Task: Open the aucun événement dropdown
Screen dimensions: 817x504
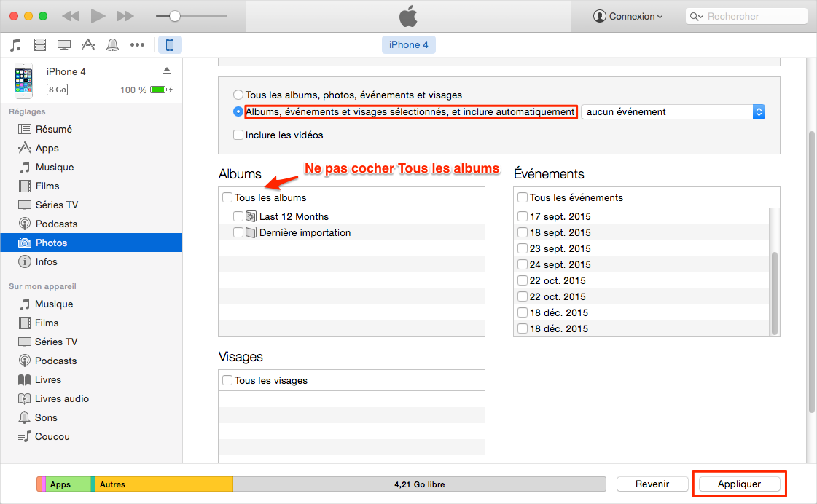Action: (673, 112)
